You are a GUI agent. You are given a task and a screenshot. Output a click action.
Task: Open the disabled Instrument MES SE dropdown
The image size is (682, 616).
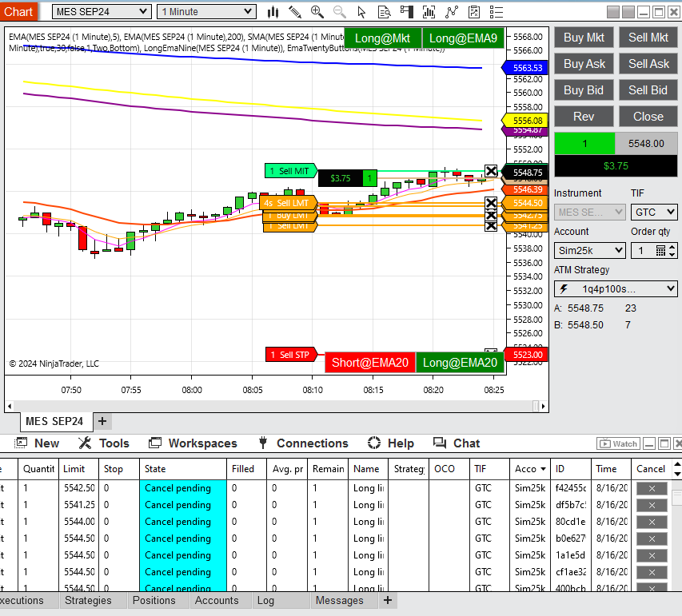[590, 213]
